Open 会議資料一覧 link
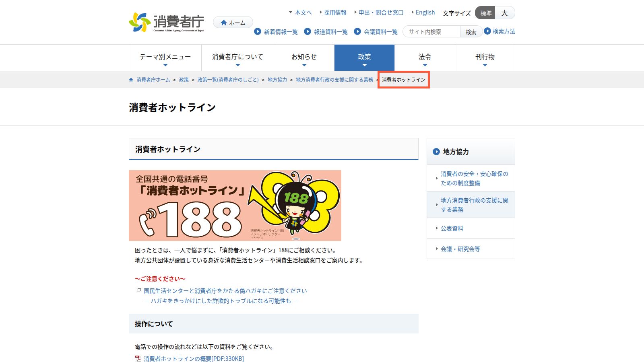The image size is (644, 362). point(380,31)
